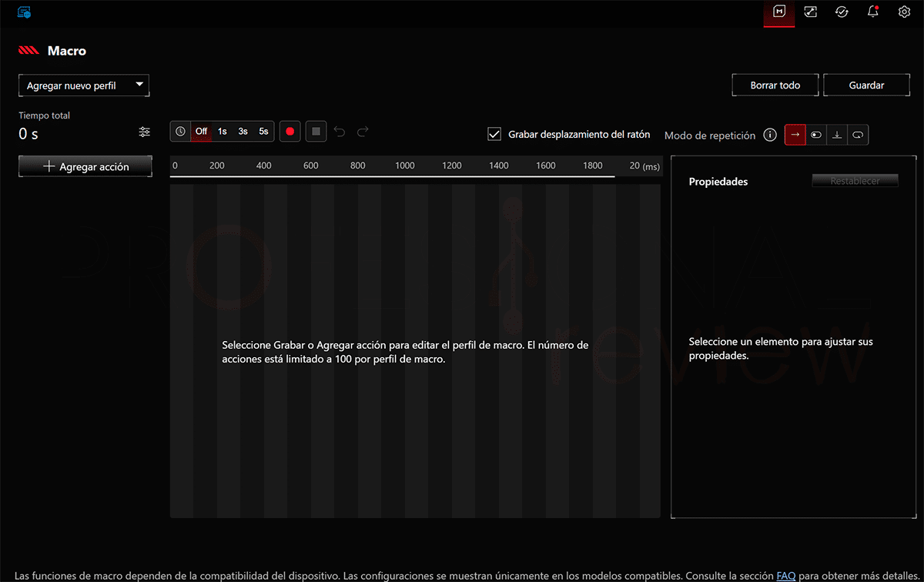Select the loop repeat mode icon
Screen dimensions: 924x582
pos(858,135)
